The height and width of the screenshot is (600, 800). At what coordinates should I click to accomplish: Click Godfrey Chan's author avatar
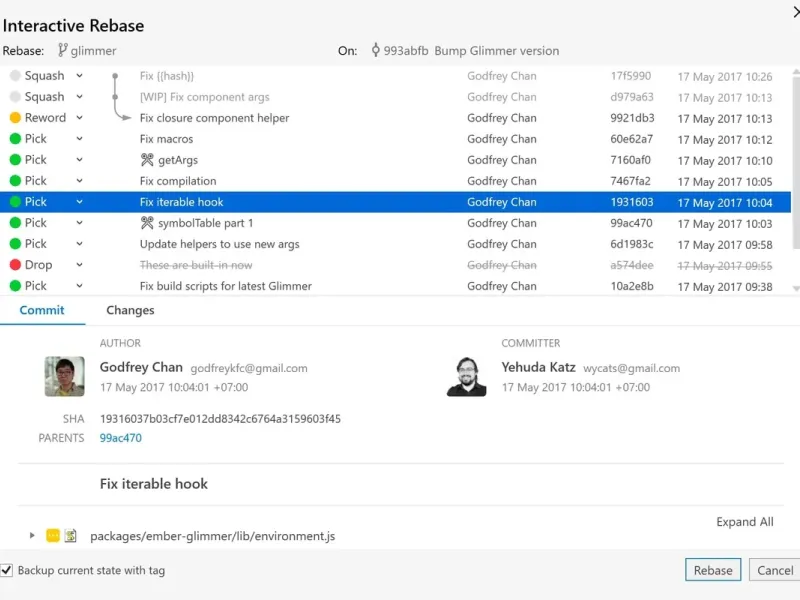tap(64, 376)
